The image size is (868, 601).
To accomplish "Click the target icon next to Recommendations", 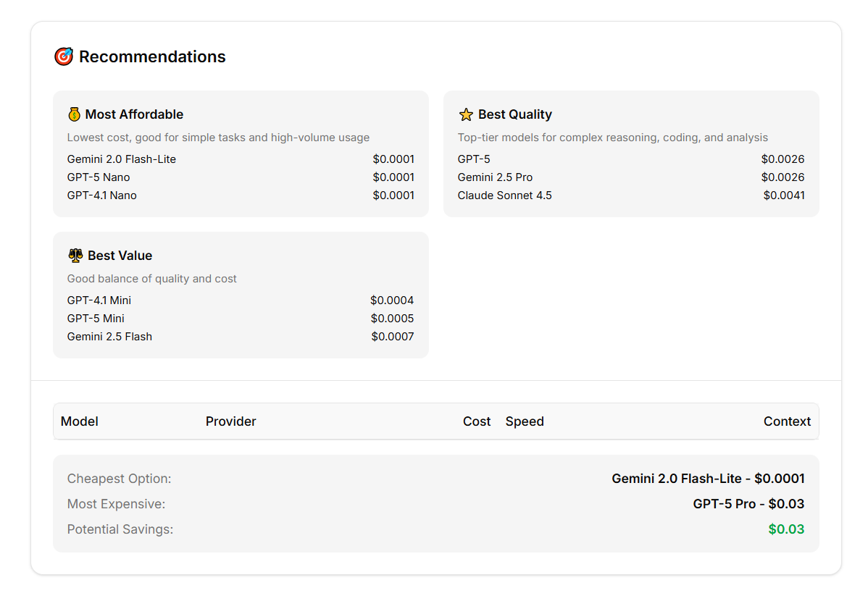I will point(64,56).
